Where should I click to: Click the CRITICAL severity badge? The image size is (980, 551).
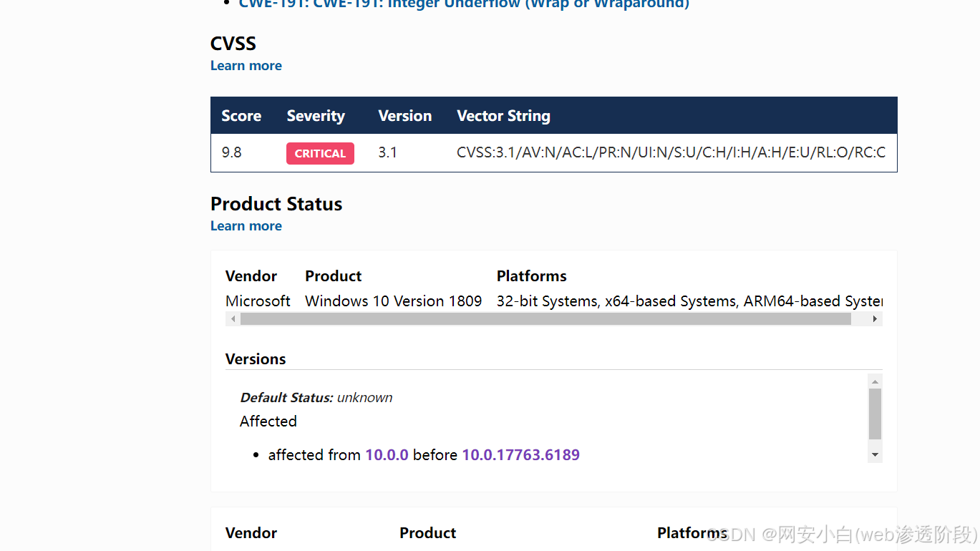320,153
